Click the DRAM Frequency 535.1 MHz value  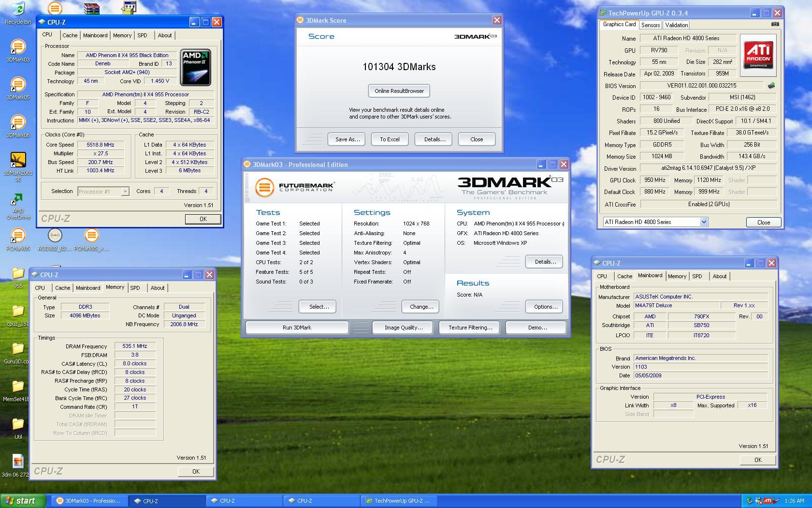135,346
